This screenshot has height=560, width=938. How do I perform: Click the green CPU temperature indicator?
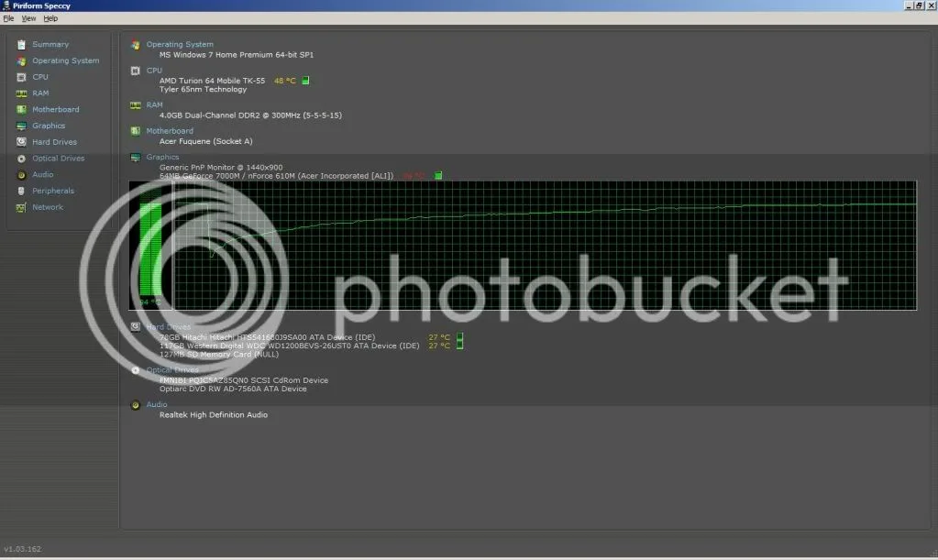(305, 80)
